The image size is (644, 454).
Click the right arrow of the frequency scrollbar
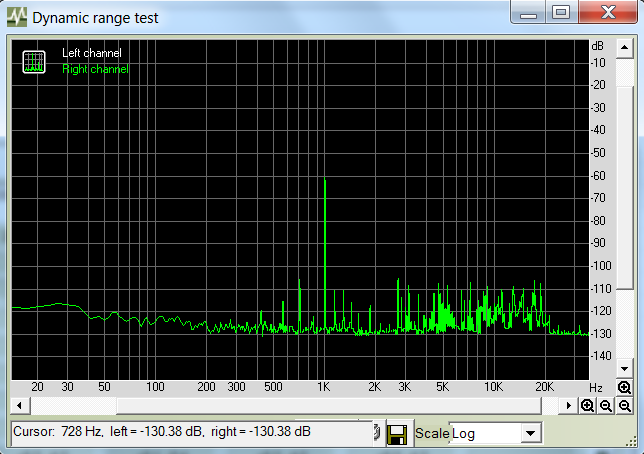569,406
